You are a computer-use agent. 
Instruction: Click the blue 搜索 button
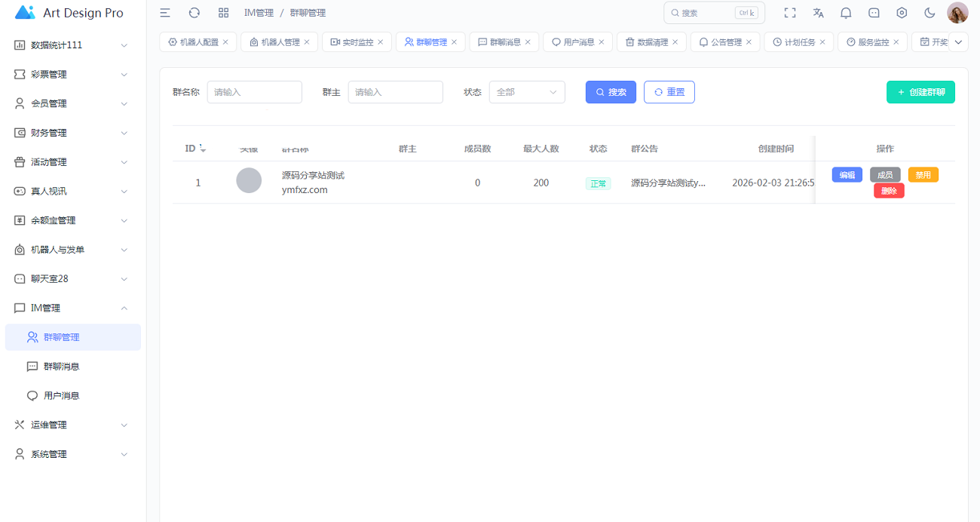point(611,92)
